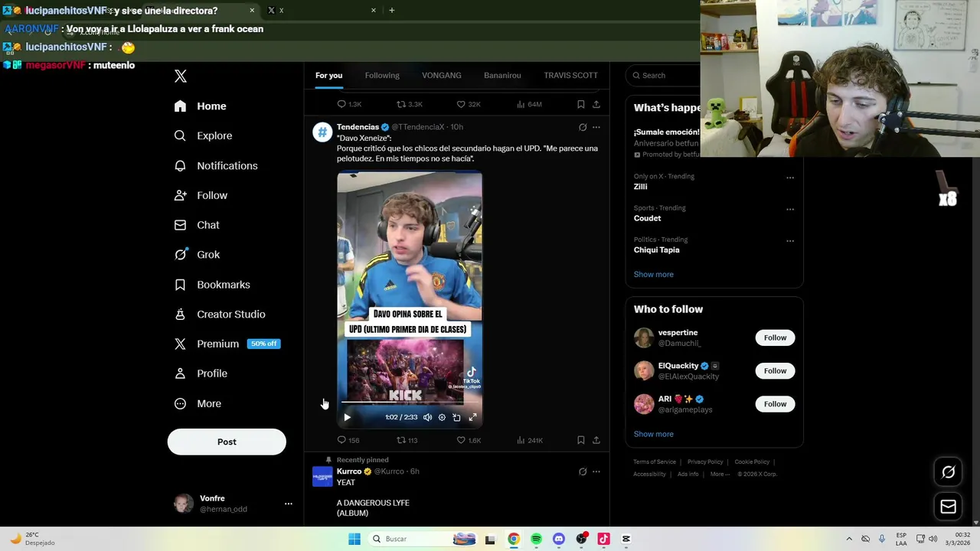Open the more options dots on Tendencias post
Screen dimensions: 980x551
596,127
